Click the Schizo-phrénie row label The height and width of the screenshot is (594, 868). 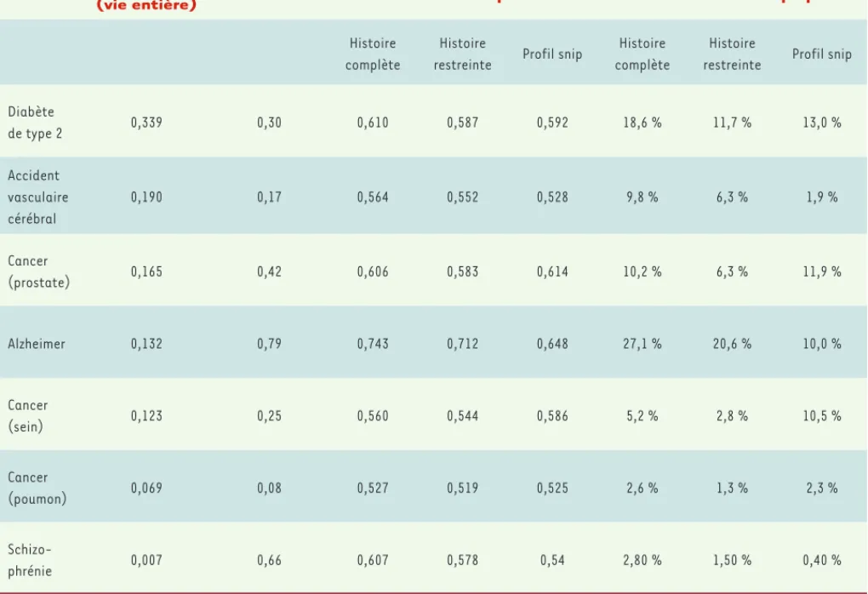coord(30,560)
